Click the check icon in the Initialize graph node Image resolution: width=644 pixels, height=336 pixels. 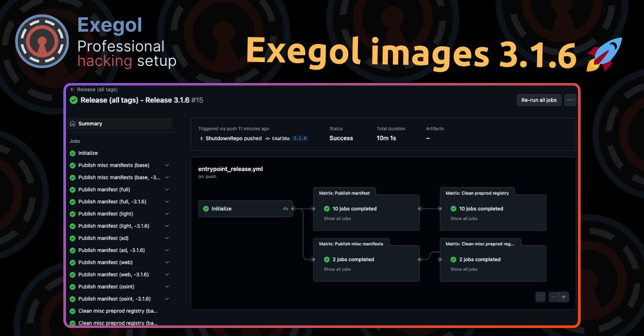pyautogui.click(x=206, y=208)
